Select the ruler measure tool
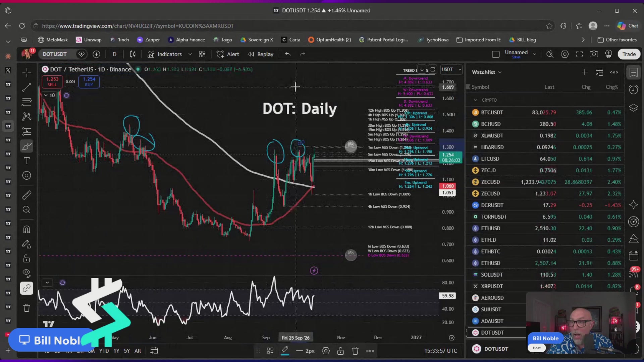 point(26,195)
